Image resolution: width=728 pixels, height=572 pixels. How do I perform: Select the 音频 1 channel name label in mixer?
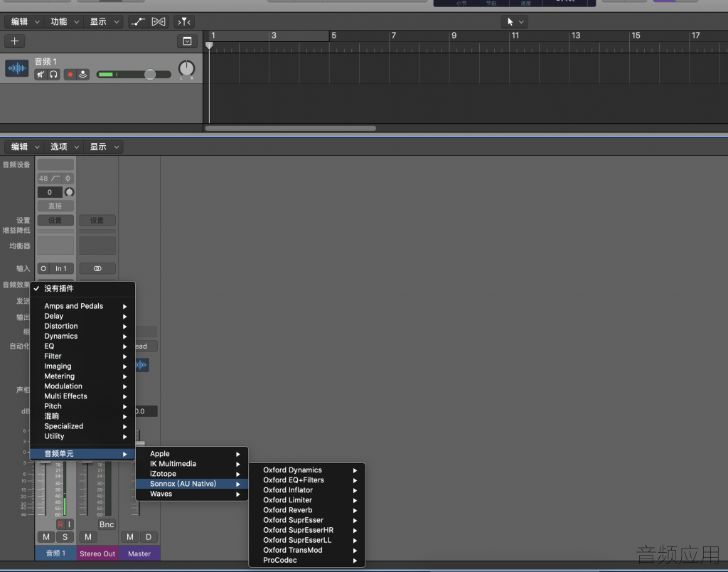55,554
